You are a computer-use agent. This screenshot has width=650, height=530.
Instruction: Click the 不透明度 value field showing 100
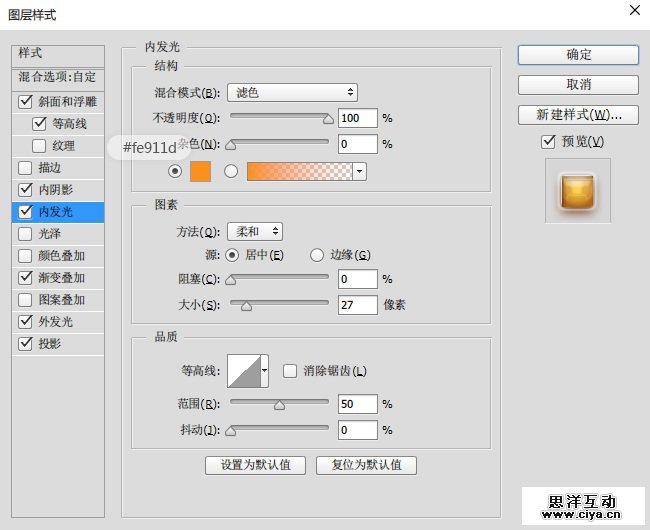[x=358, y=118]
